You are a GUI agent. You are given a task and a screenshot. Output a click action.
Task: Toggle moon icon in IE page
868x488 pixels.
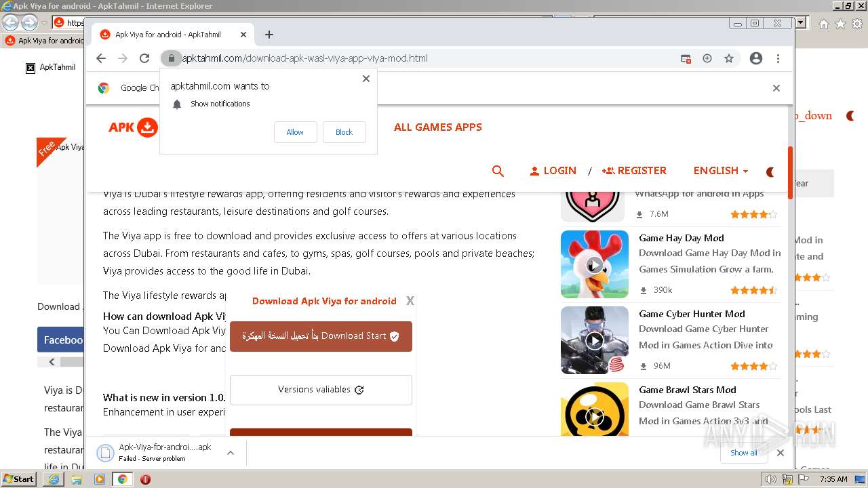coord(850,116)
